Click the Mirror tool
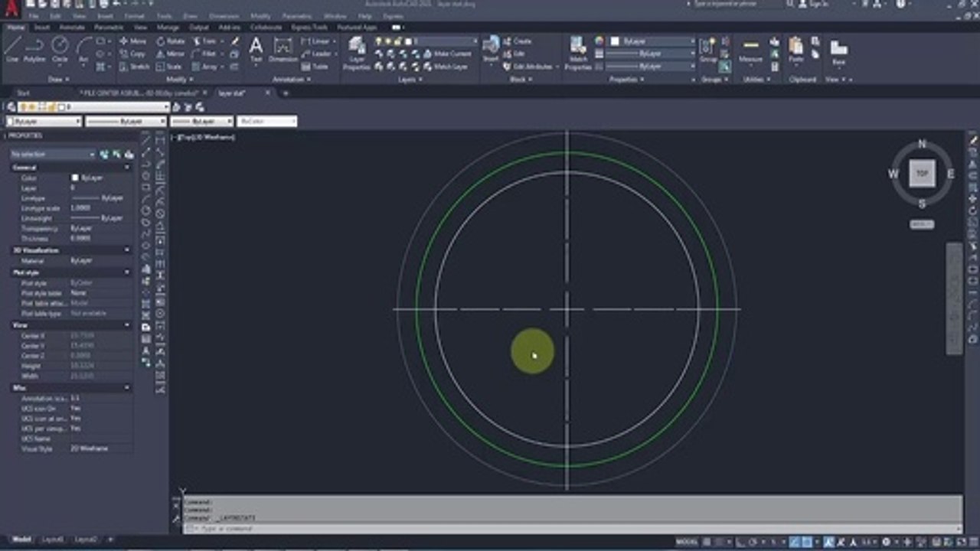The image size is (980, 551). click(171, 54)
